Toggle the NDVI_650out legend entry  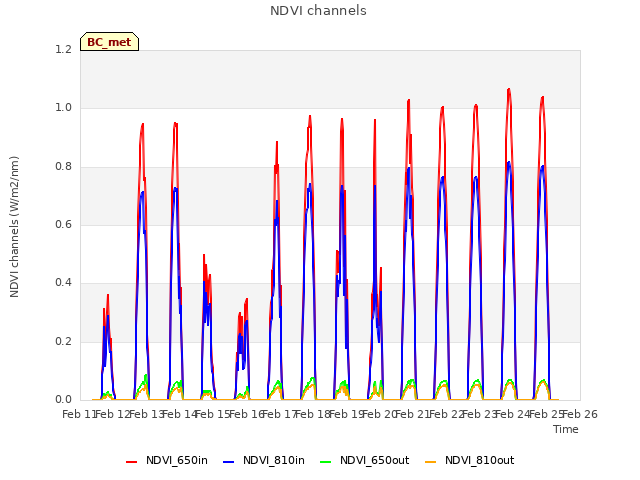[x=364, y=461]
